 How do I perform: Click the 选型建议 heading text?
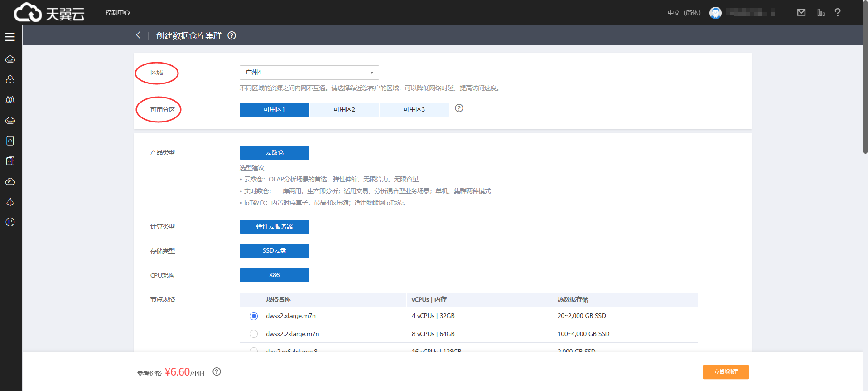(252, 168)
